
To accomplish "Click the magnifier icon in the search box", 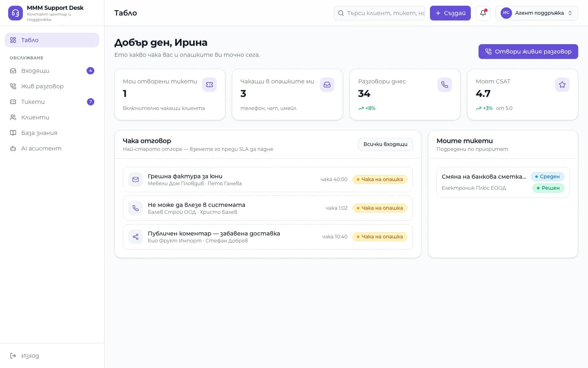I will (x=341, y=13).
